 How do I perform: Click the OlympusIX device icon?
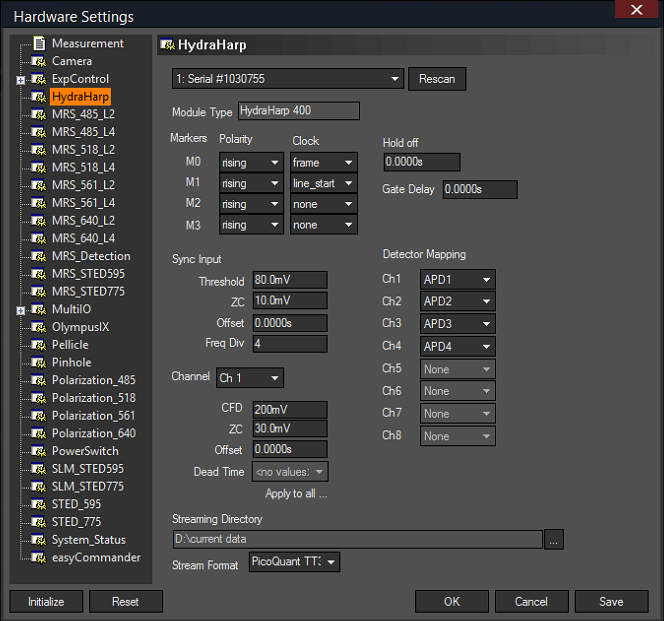(x=39, y=327)
